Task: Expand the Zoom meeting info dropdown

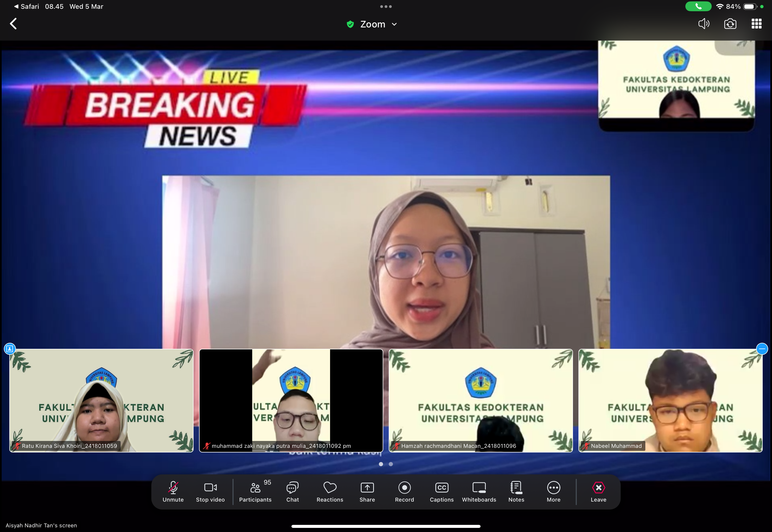Action: (394, 24)
